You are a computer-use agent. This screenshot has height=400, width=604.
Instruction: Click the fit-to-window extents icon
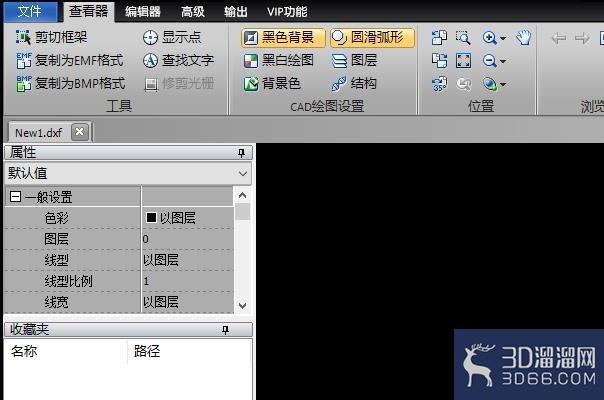(x=463, y=61)
